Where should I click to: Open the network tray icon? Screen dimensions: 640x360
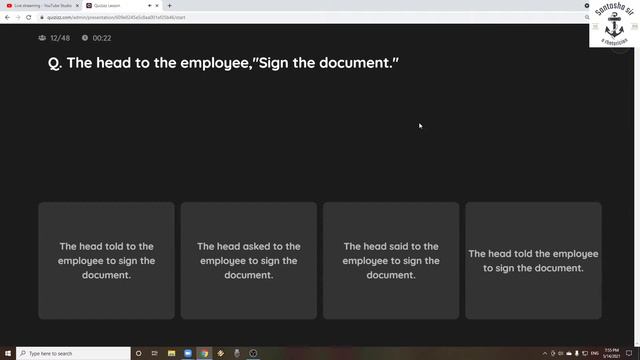click(585, 353)
